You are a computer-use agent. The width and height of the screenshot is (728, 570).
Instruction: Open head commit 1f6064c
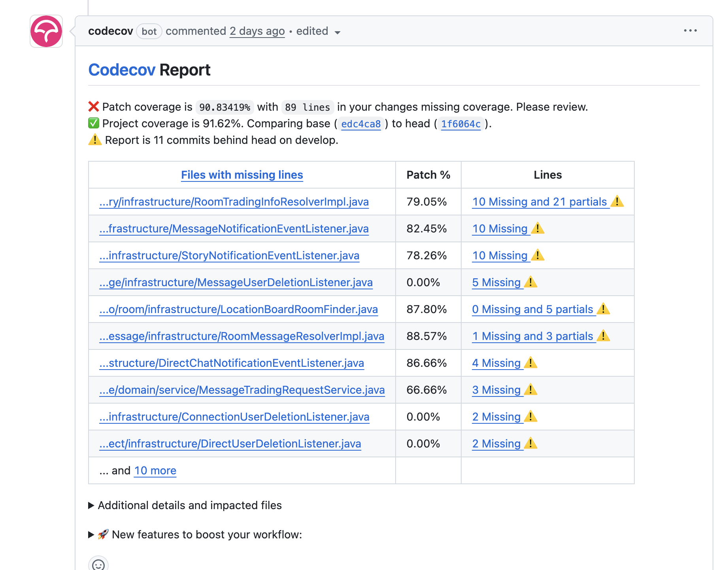[461, 124]
